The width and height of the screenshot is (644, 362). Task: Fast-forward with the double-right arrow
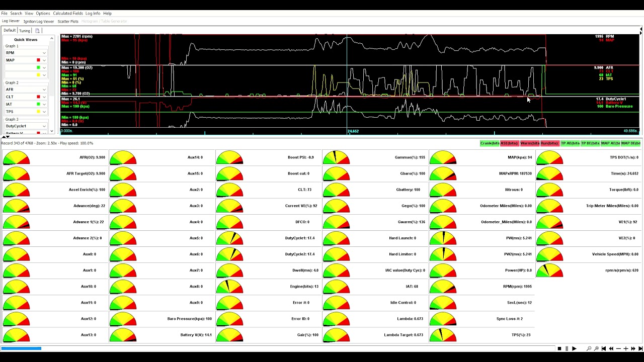point(633,348)
